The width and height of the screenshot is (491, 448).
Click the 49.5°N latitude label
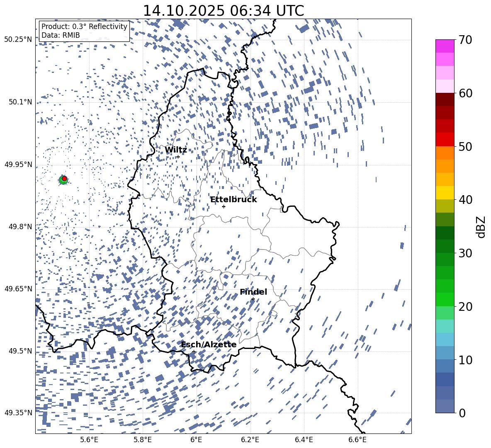[20, 351]
